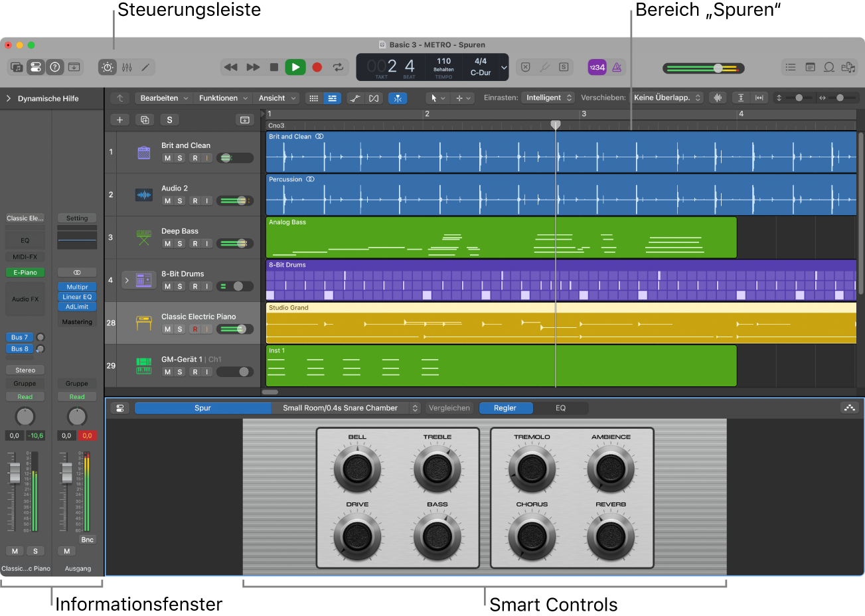Click the Linear EQ plug-in slot
The height and width of the screenshot is (616, 865).
[x=77, y=297]
